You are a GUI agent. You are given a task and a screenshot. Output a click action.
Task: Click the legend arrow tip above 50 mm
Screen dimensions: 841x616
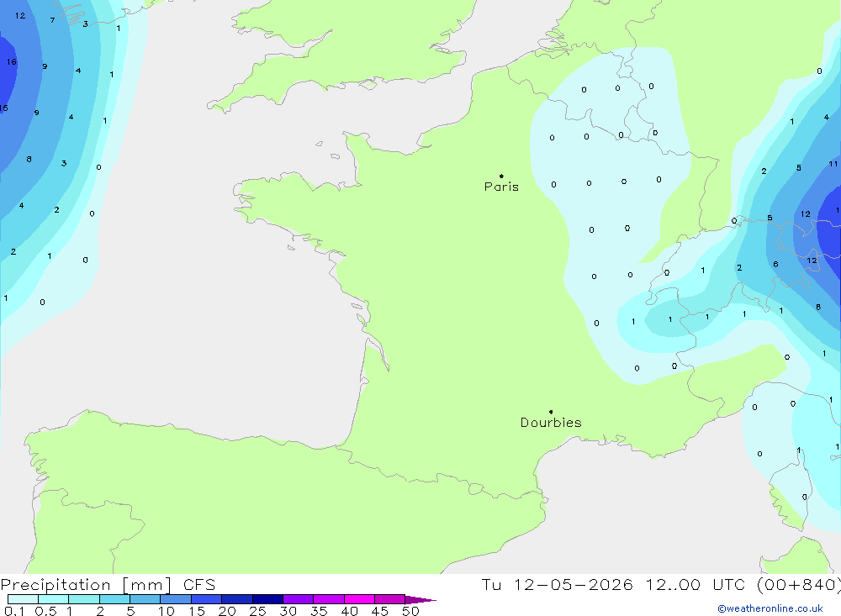point(420,599)
